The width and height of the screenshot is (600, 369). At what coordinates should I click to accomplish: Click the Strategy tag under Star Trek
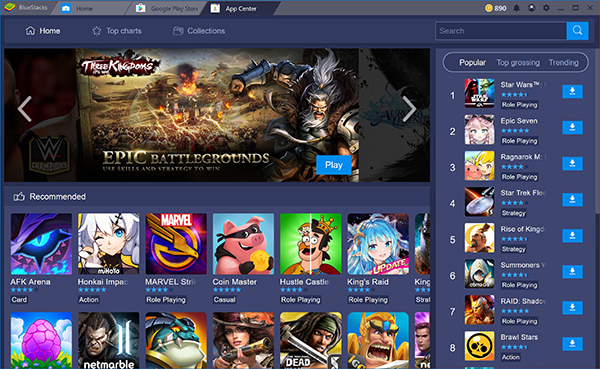click(514, 213)
